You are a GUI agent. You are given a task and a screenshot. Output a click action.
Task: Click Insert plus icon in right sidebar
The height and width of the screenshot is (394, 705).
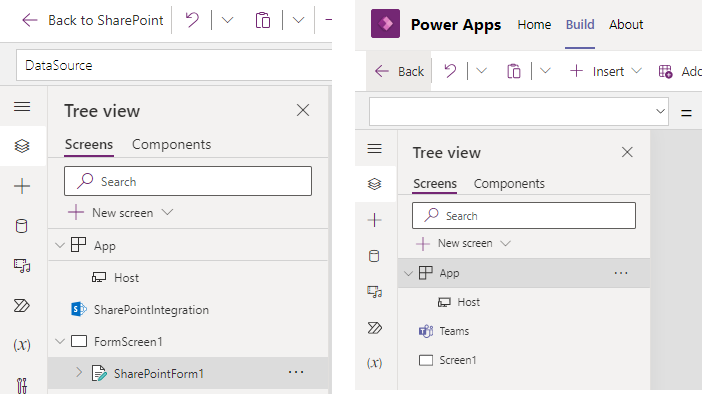375,220
